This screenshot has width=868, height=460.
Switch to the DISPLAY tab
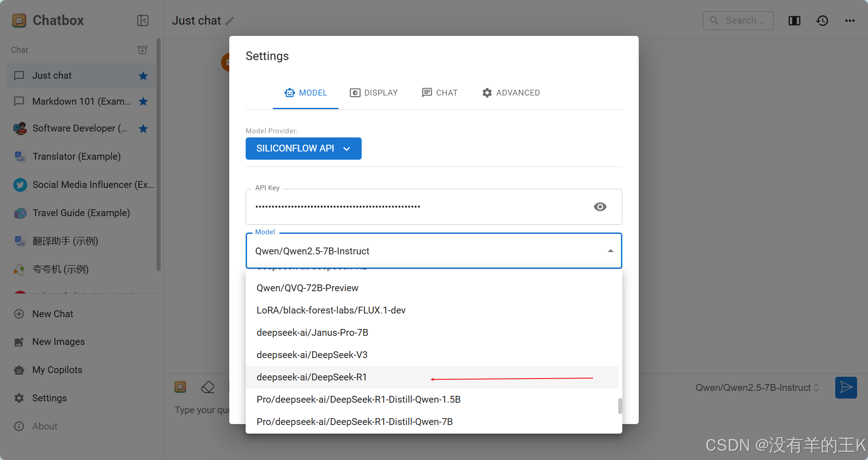click(373, 93)
